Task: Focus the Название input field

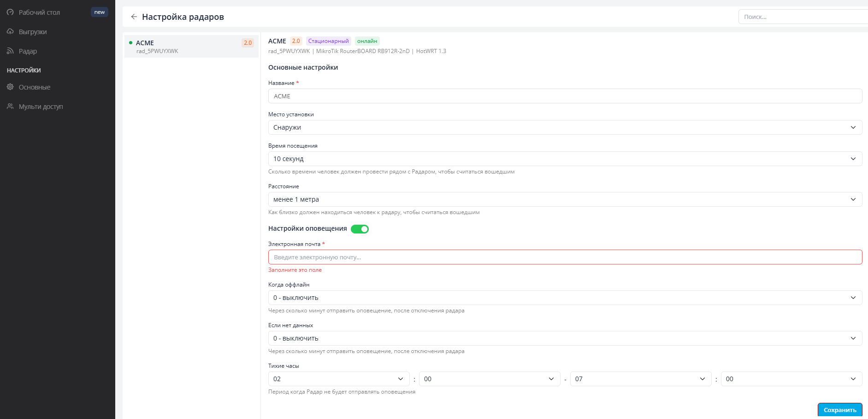Action: (x=565, y=96)
